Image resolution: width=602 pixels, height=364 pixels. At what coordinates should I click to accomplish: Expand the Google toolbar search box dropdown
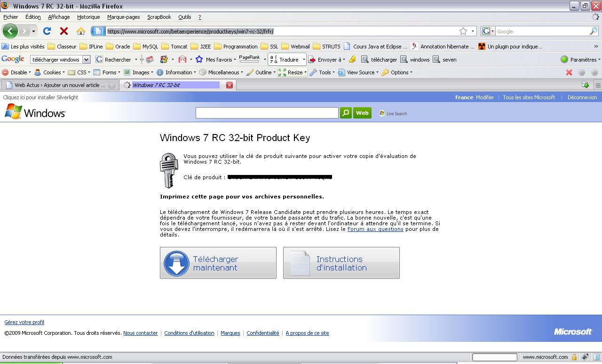[x=86, y=60]
